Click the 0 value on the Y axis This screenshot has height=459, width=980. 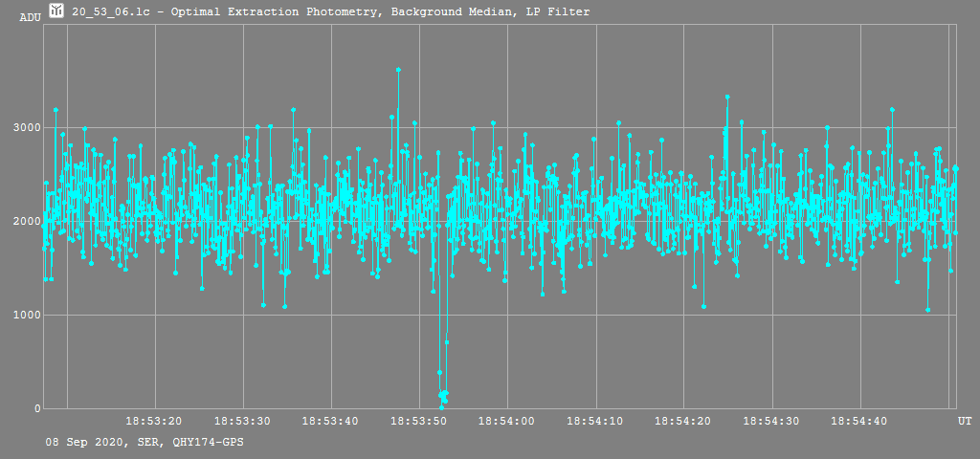(37, 408)
